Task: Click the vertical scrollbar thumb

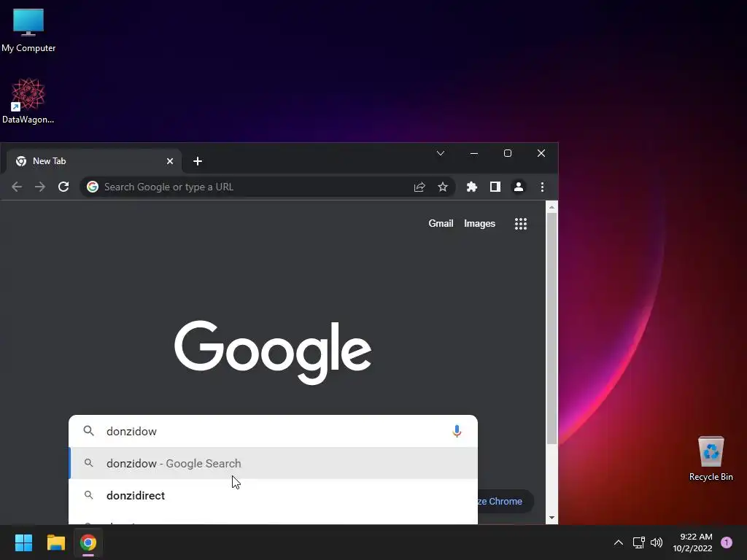Action: tap(551, 329)
